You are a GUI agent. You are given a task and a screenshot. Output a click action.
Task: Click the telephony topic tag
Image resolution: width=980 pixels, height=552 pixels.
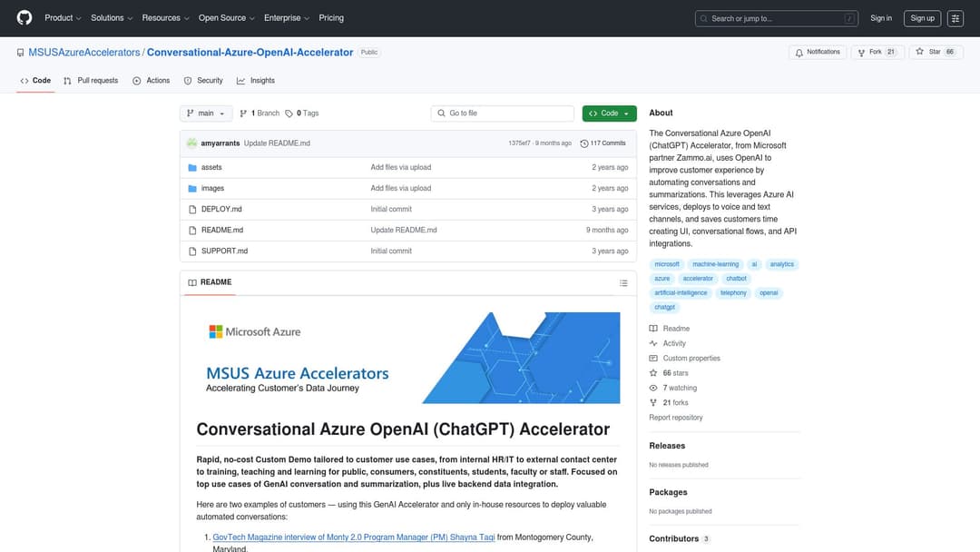(x=733, y=293)
